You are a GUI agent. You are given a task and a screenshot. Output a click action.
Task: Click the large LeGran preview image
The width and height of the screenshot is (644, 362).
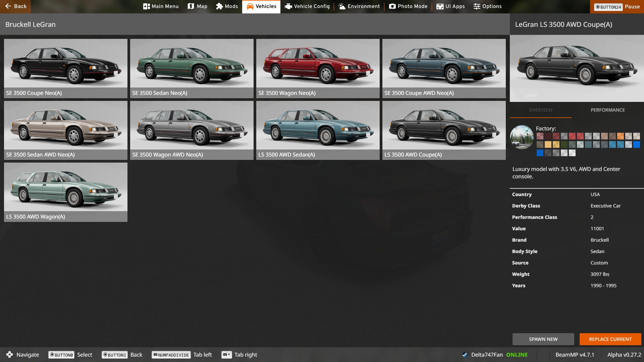577,68
